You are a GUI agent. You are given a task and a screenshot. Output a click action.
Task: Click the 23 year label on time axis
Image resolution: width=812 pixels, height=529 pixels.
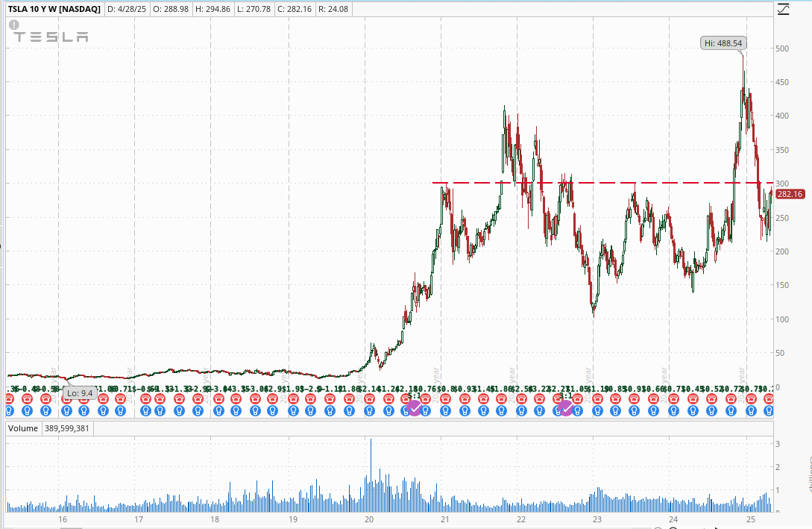(x=597, y=519)
